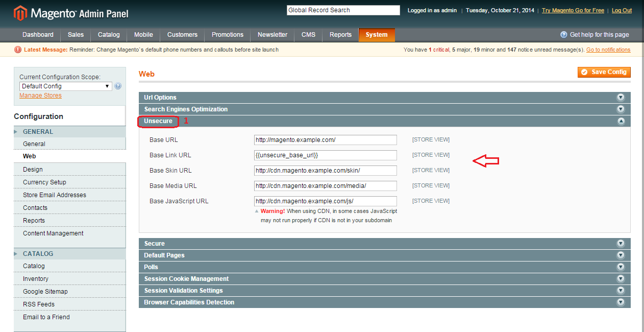
Task: Click the "Configuration" sidebar heading
Action: click(x=39, y=116)
